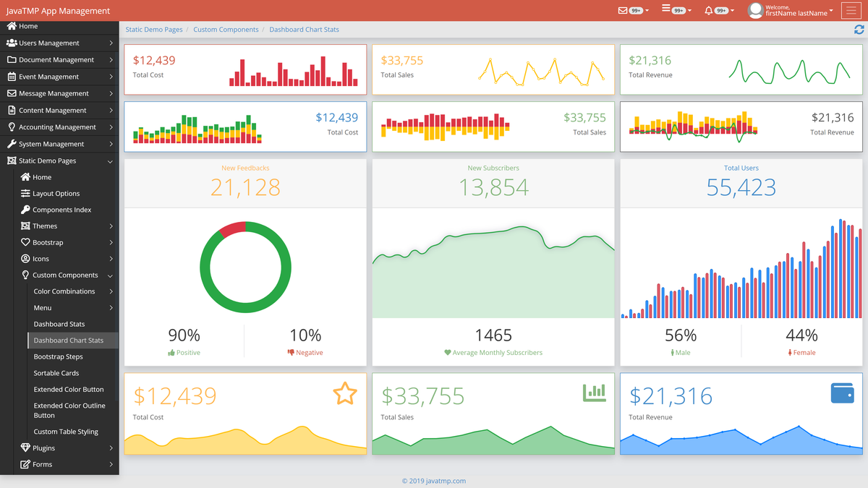The height and width of the screenshot is (488, 868).
Task: Click the star icon on Total Cost card
Action: [346, 393]
